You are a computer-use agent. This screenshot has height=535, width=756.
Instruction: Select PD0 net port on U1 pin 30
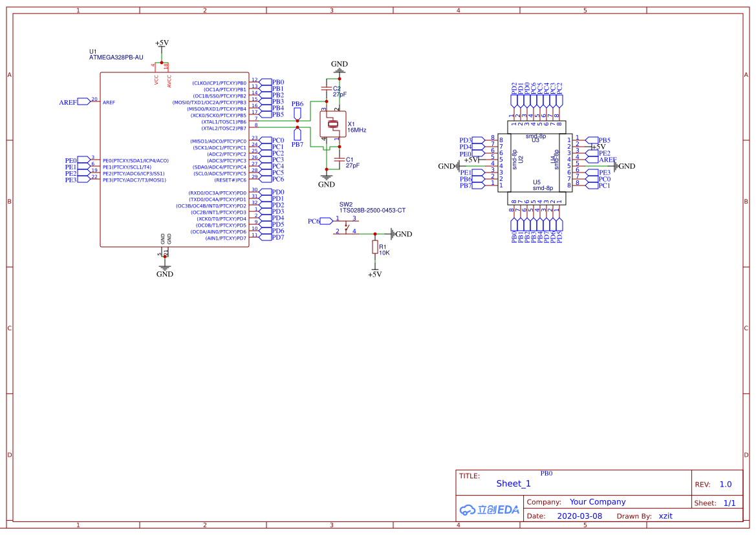(x=272, y=192)
